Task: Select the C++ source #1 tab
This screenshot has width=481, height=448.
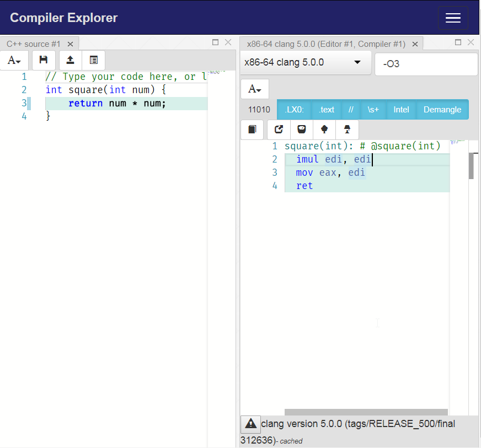Action: [34, 44]
